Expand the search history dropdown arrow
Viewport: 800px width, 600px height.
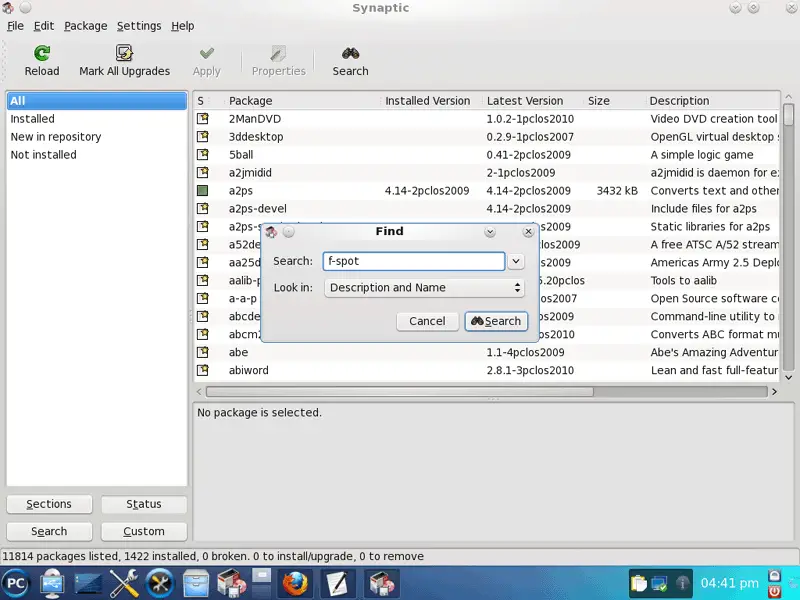[516, 261]
